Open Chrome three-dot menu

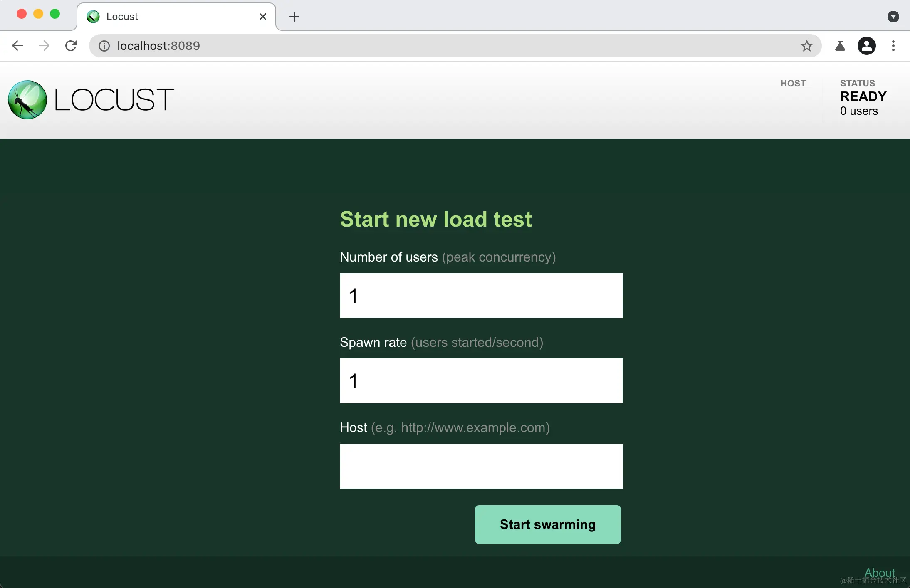pyautogui.click(x=893, y=46)
